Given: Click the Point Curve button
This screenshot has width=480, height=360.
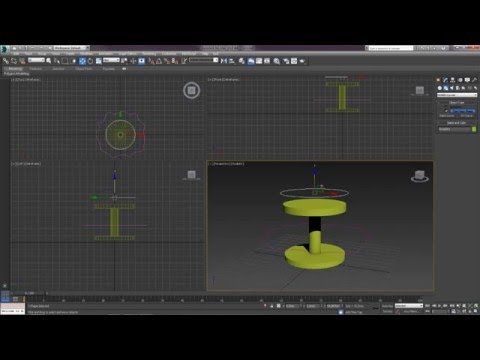Looking at the screenshot, I should pos(447,116).
